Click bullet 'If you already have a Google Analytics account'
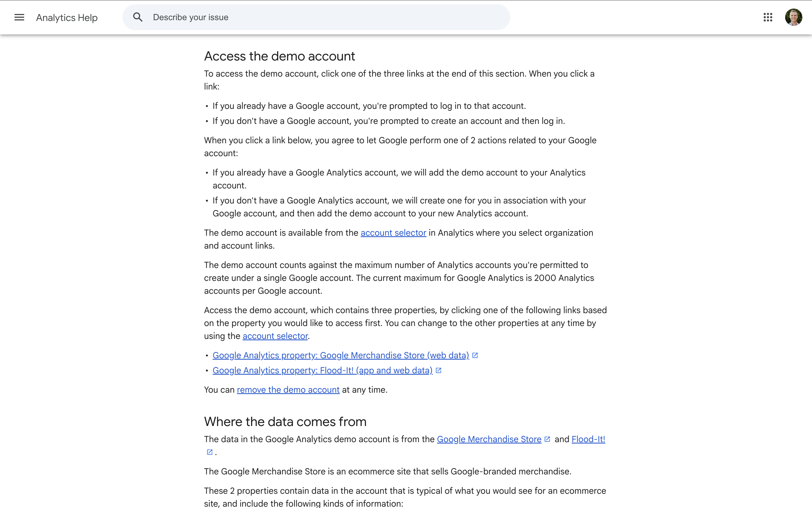Image resolution: width=812 pixels, height=508 pixels. coord(399,179)
